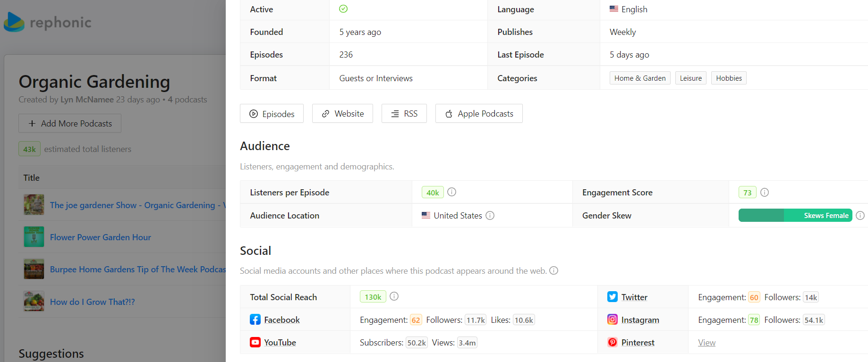The width and height of the screenshot is (868, 362).
Task: Click the Organic Gardening list heading
Action: [94, 82]
